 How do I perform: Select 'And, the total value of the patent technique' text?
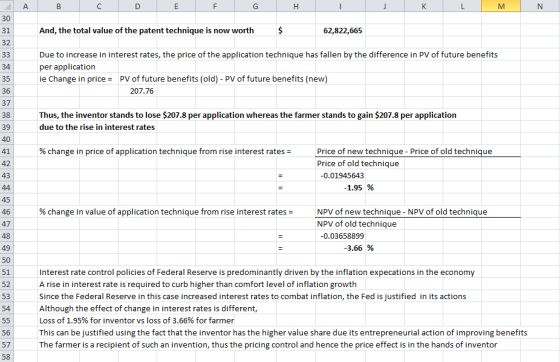point(121,31)
